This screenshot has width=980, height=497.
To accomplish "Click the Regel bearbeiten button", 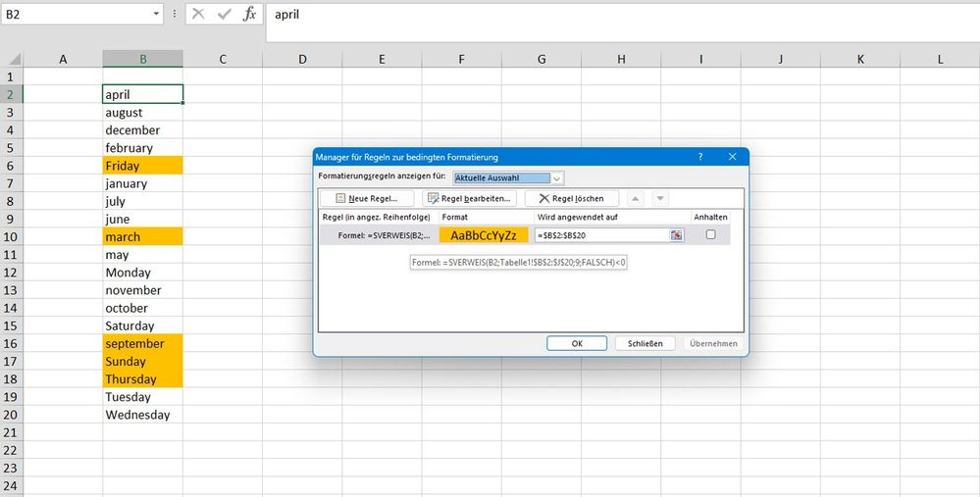I will click(469, 199).
